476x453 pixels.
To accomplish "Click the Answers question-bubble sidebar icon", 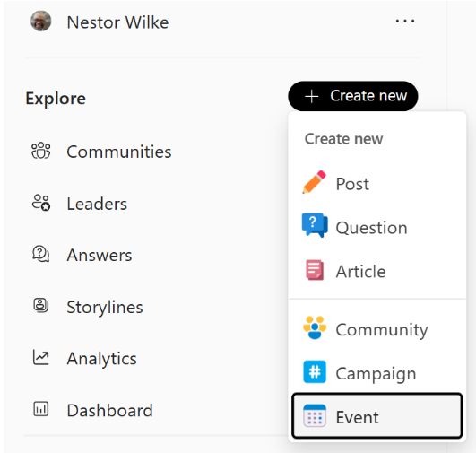I will click(x=41, y=254).
